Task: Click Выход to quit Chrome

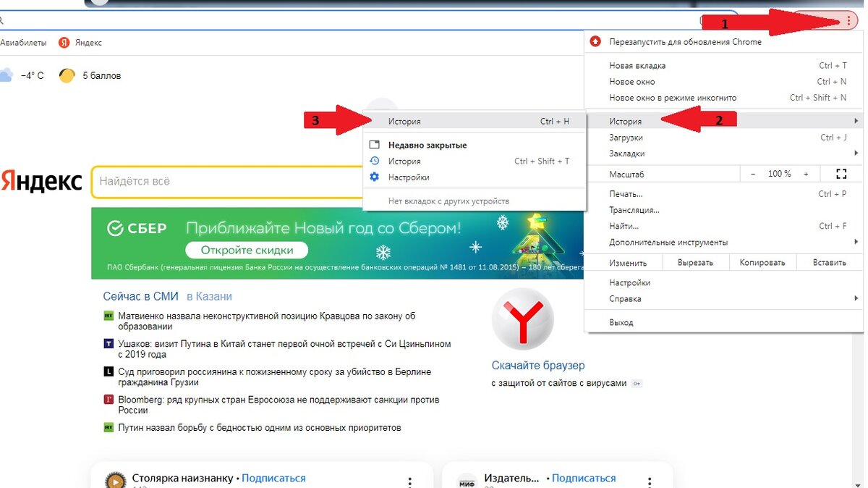Action: pyautogui.click(x=723, y=322)
